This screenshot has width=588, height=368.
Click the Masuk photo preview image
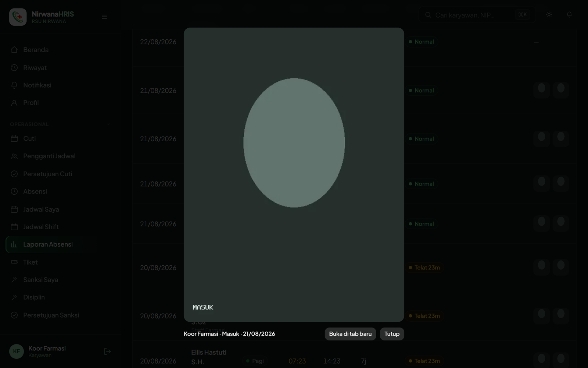294,175
